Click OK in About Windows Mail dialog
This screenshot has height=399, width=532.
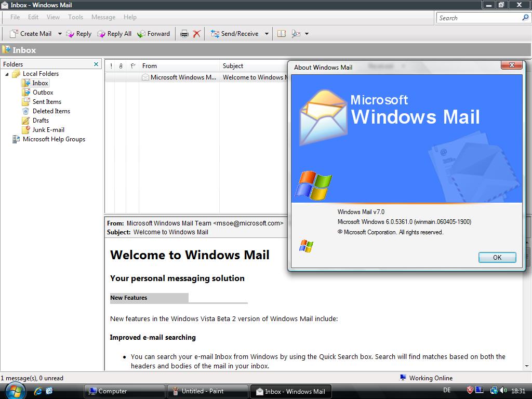[x=497, y=257]
